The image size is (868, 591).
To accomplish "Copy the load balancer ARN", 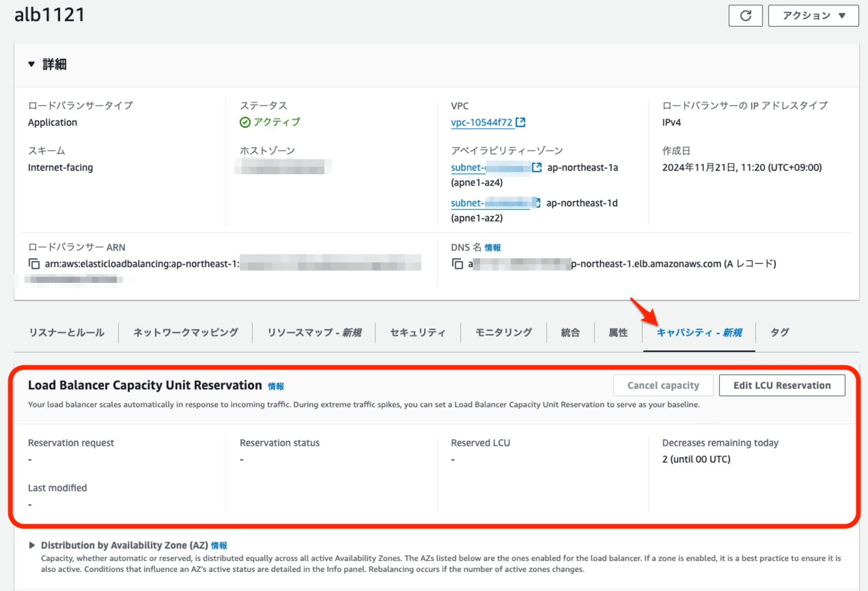I will point(34,264).
